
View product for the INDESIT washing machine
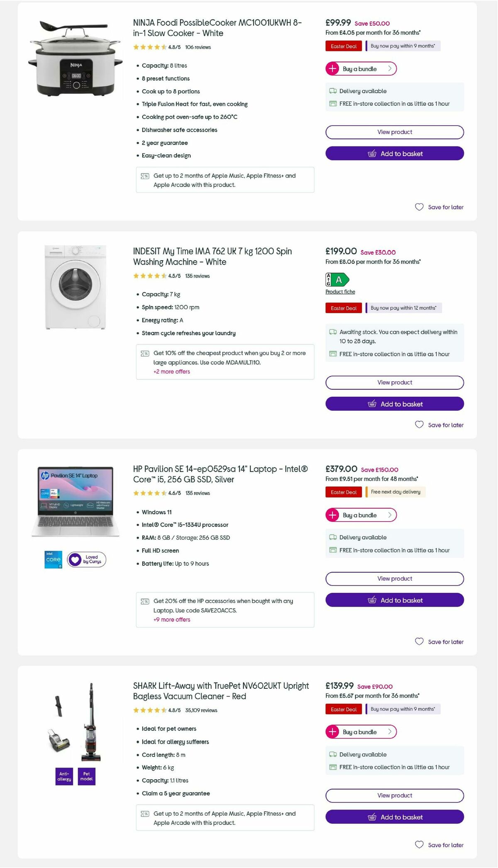coord(394,382)
